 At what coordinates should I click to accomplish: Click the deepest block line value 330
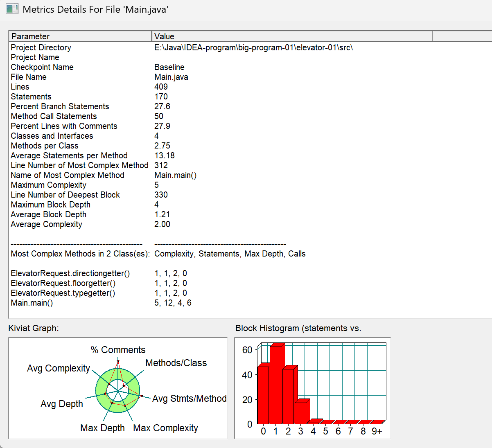coord(161,195)
